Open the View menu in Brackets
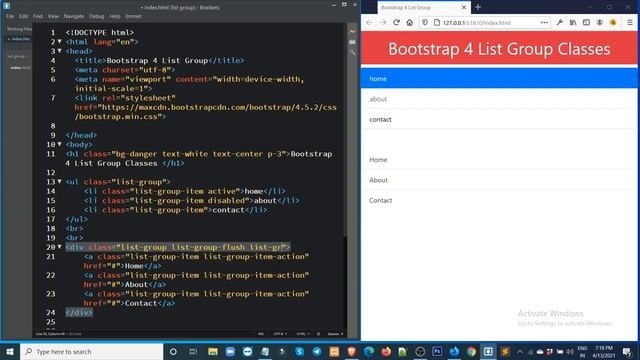Screen dimensions: 640x360 [x=53, y=16]
